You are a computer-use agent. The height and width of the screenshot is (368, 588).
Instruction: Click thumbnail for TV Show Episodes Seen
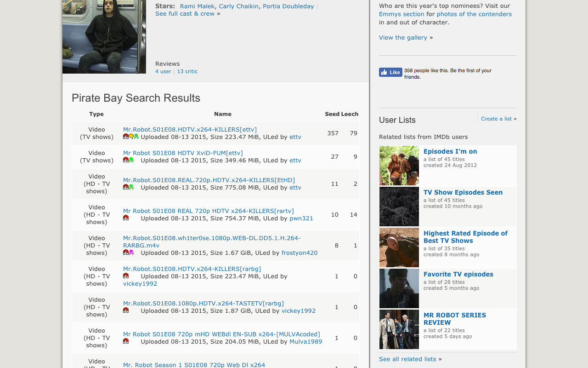click(x=399, y=207)
